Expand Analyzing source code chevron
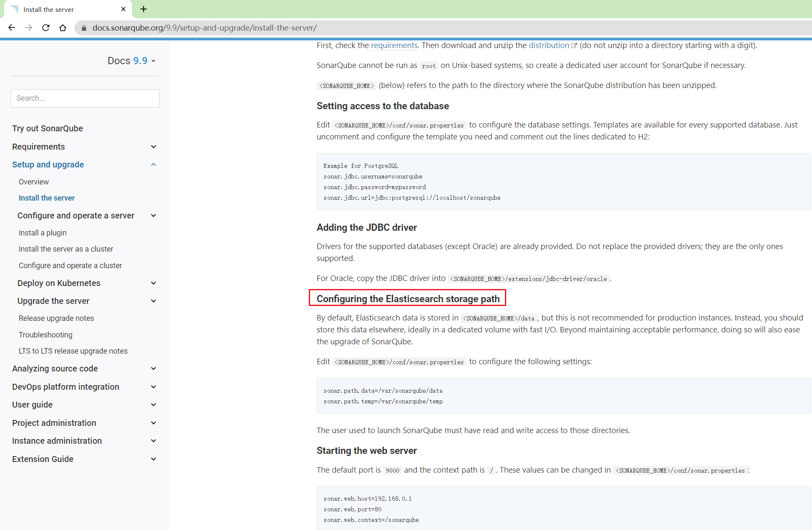 (154, 368)
